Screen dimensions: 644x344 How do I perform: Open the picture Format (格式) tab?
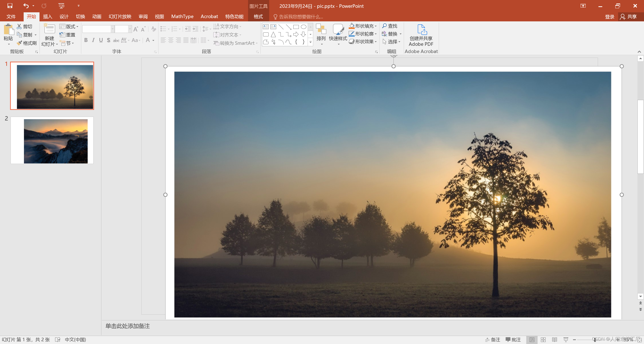(258, 17)
